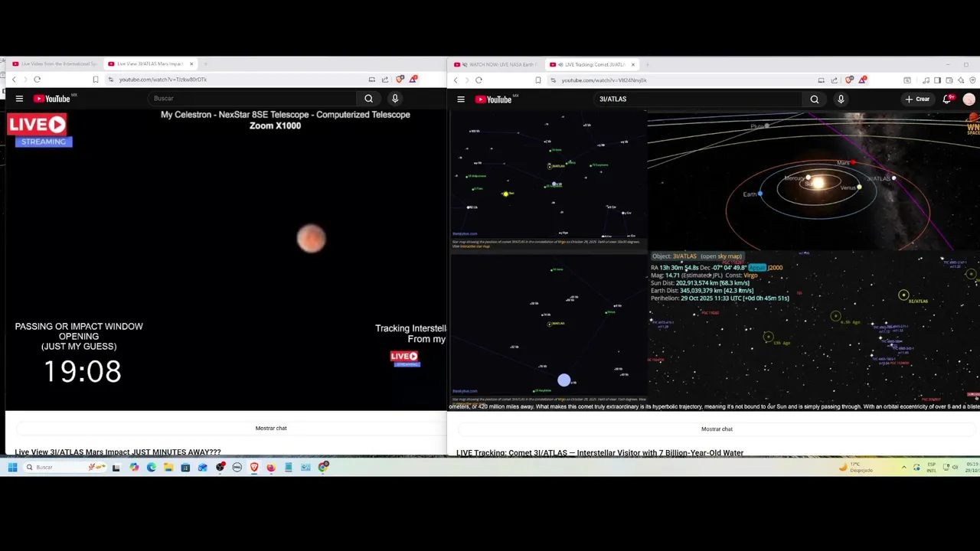
Task: Click YouTube logo in left window
Action: [52, 99]
